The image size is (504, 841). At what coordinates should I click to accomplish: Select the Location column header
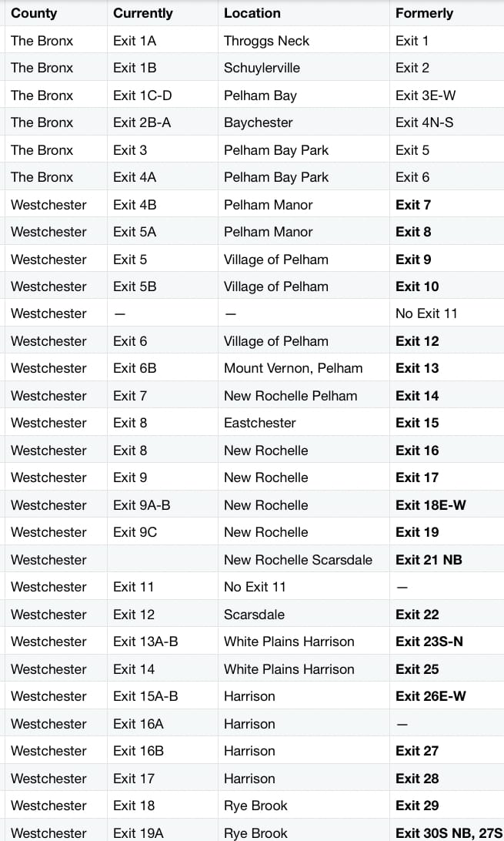click(252, 13)
